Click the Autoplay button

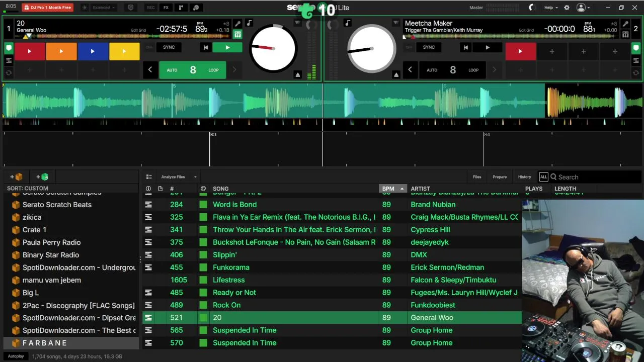pos(16,356)
